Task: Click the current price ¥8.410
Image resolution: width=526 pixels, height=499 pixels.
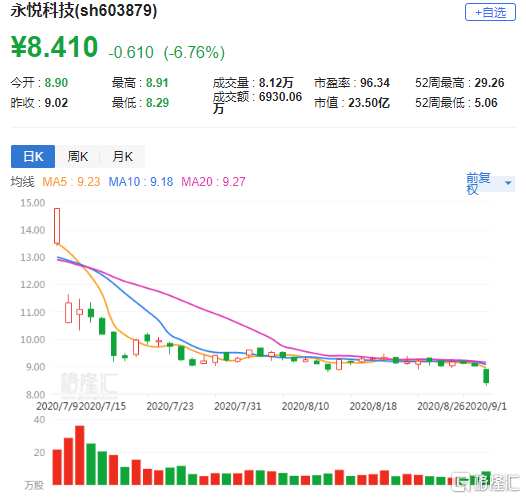Action: (54, 47)
